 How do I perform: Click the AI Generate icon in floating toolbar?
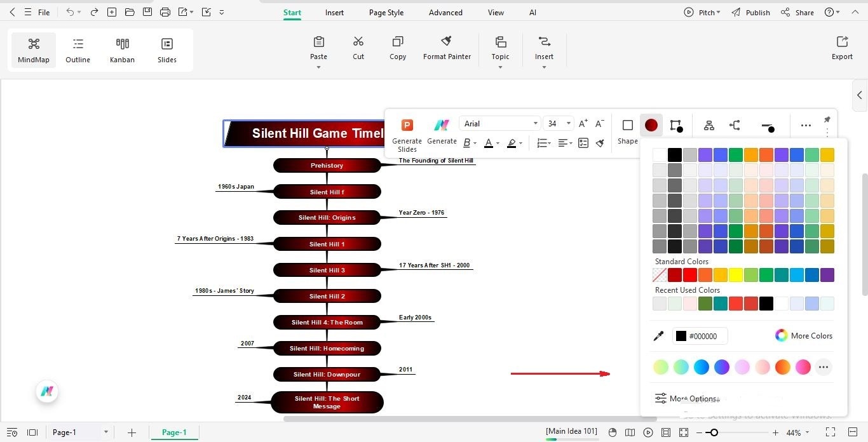click(442, 131)
